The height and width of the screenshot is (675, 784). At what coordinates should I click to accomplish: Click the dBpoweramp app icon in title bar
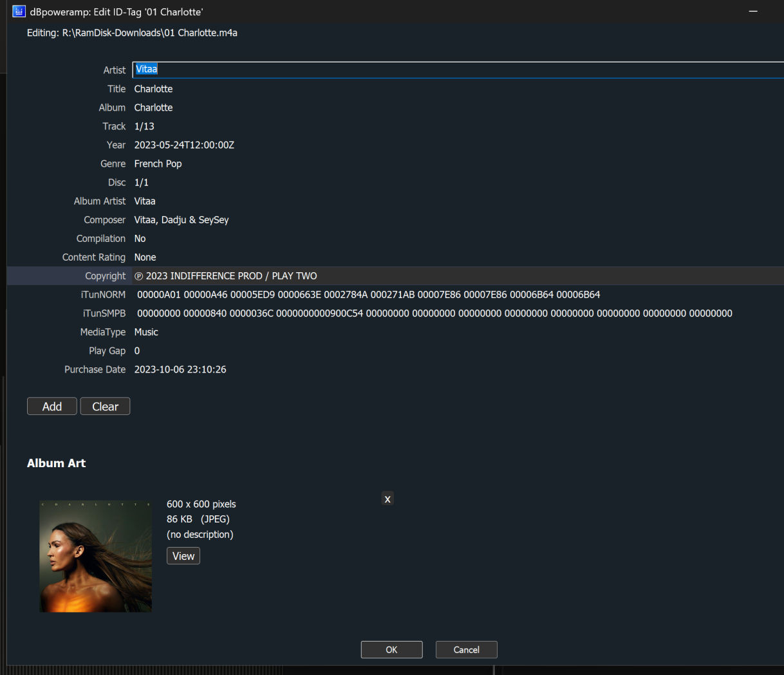point(19,12)
